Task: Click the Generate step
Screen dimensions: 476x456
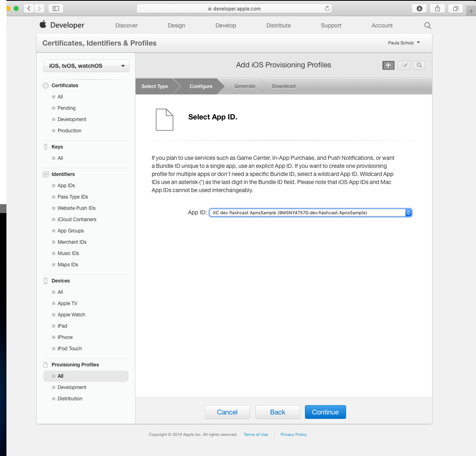Action: (245, 86)
